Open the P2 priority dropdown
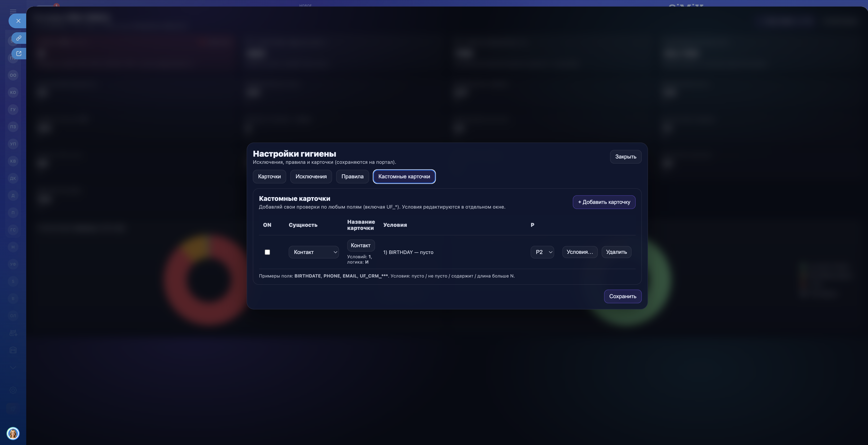This screenshot has width=868, height=445. 542,252
